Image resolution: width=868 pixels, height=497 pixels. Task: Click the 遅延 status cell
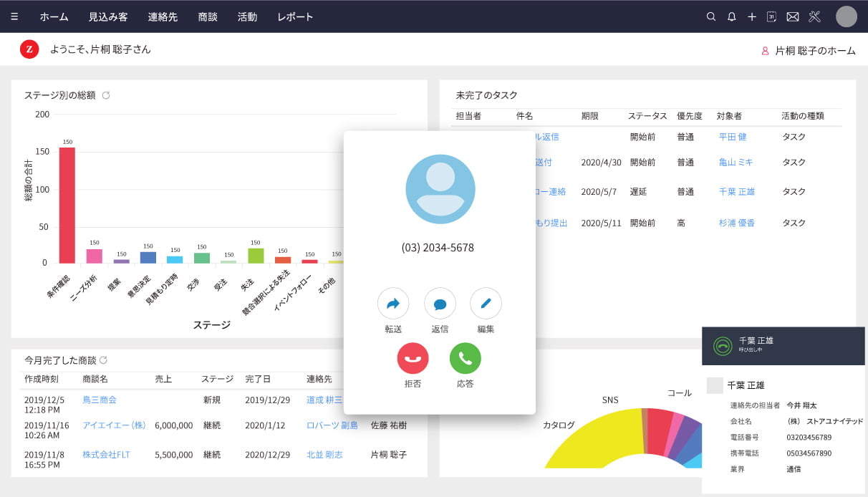(x=639, y=192)
